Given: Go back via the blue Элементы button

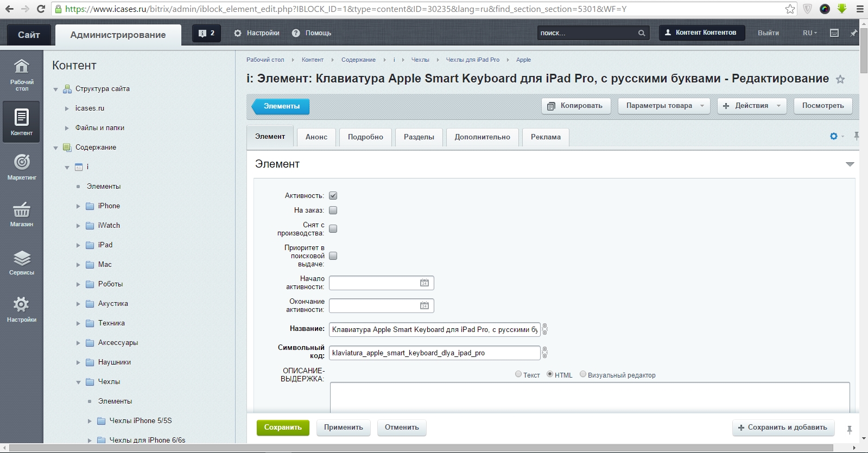Looking at the screenshot, I should click(281, 106).
